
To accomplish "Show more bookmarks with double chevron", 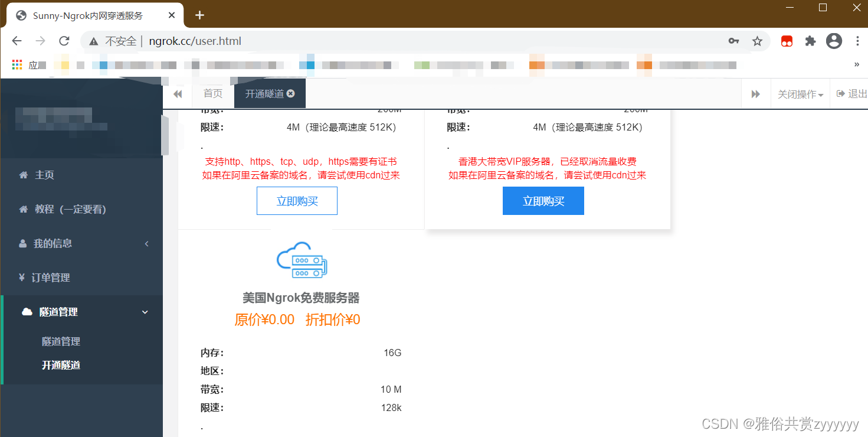I will click(856, 64).
